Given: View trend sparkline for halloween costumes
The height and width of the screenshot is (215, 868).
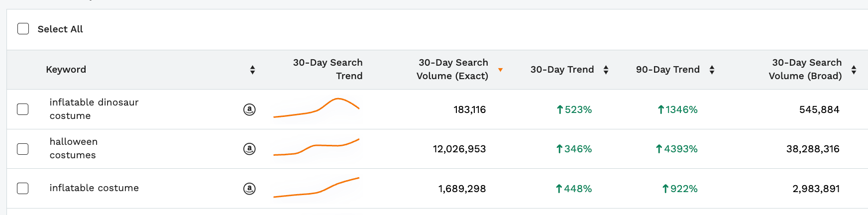Looking at the screenshot, I should coord(317,147).
